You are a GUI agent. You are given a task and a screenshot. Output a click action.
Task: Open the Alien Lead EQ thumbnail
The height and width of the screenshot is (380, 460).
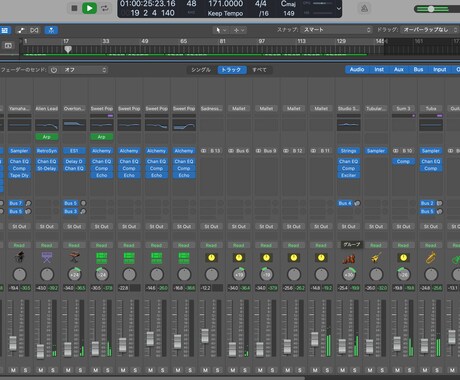tap(47, 125)
